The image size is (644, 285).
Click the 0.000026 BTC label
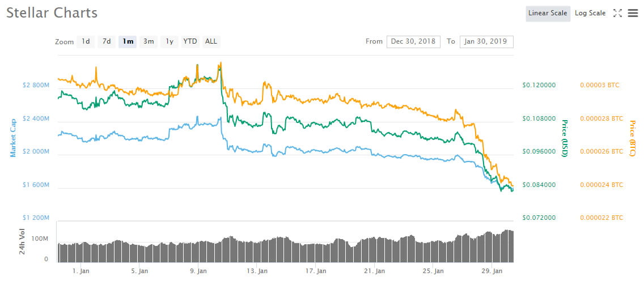[x=601, y=151]
